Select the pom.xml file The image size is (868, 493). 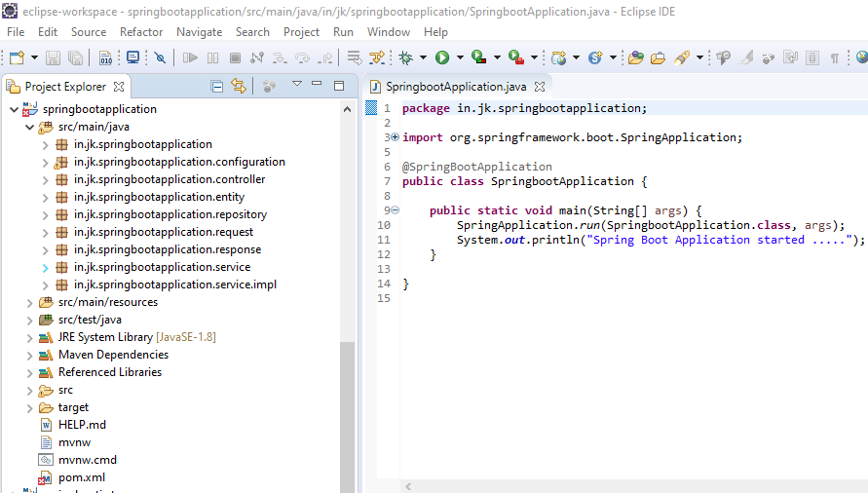[x=82, y=477]
